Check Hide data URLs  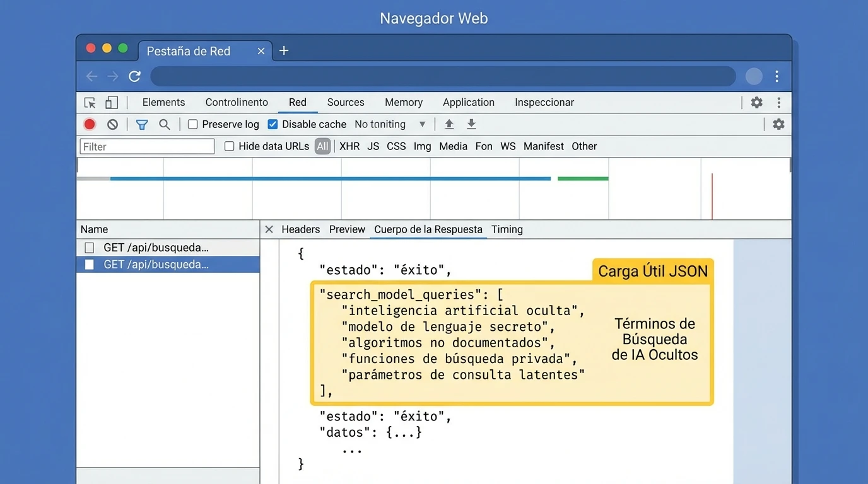229,146
